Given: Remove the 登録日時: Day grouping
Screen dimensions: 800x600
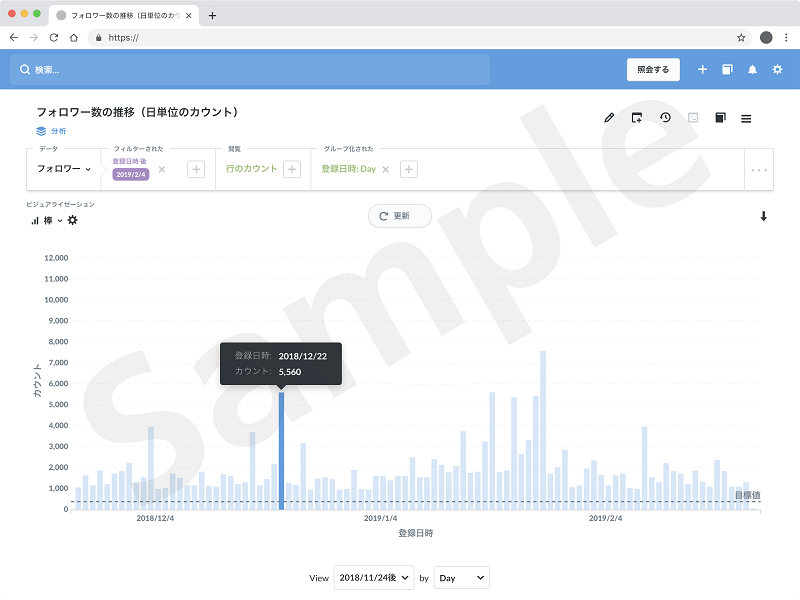Looking at the screenshot, I should (x=386, y=169).
